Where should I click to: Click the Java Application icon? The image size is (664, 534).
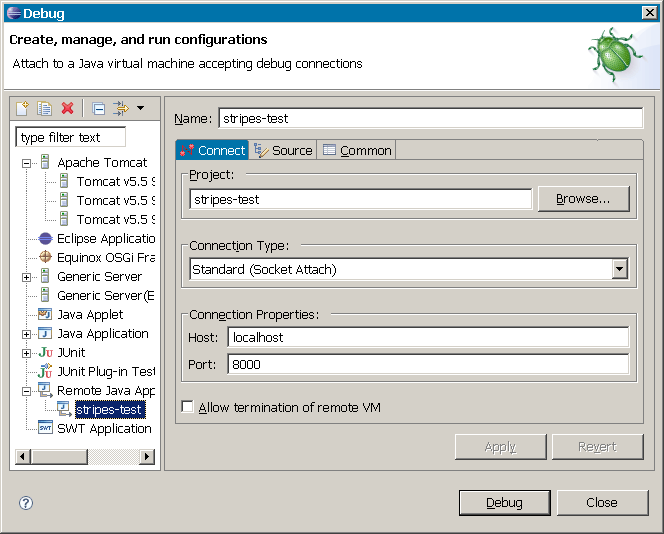(x=45, y=333)
